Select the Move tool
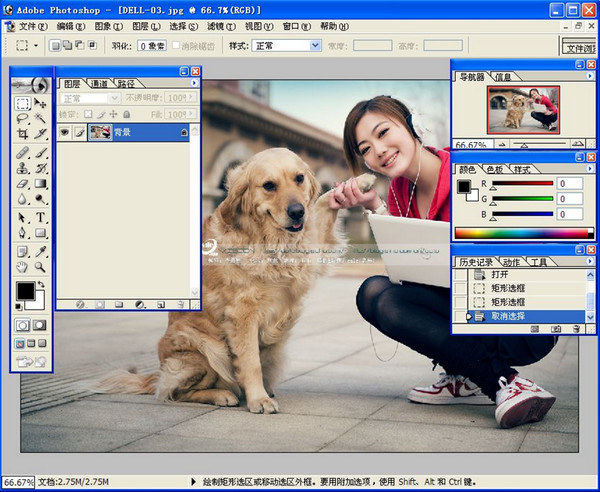The image size is (600, 492). [41, 103]
